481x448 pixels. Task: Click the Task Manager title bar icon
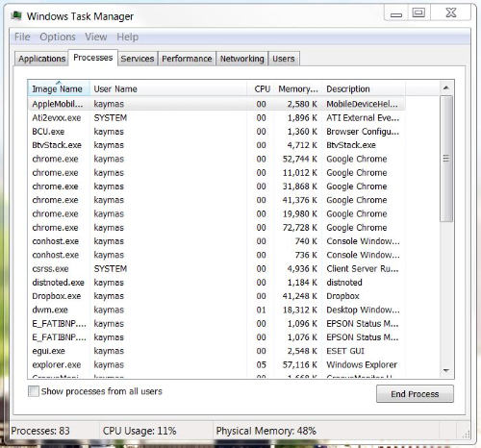[16, 15]
